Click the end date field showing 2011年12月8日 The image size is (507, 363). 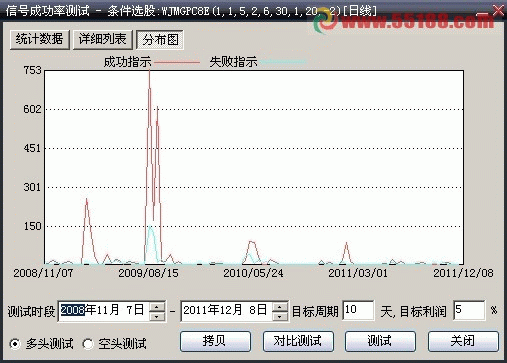click(x=227, y=311)
